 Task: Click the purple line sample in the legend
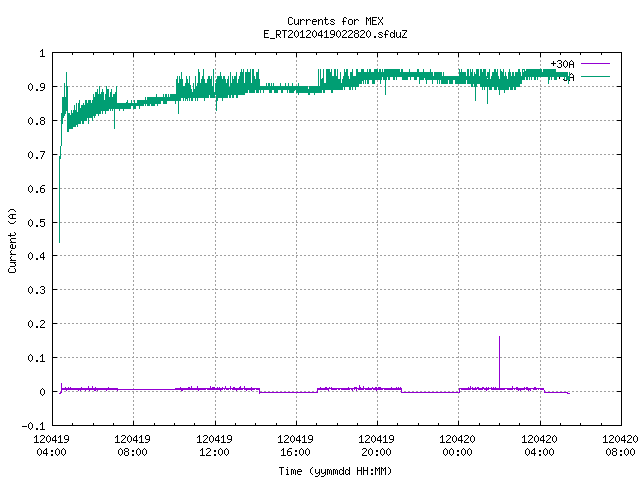(x=595, y=64)
